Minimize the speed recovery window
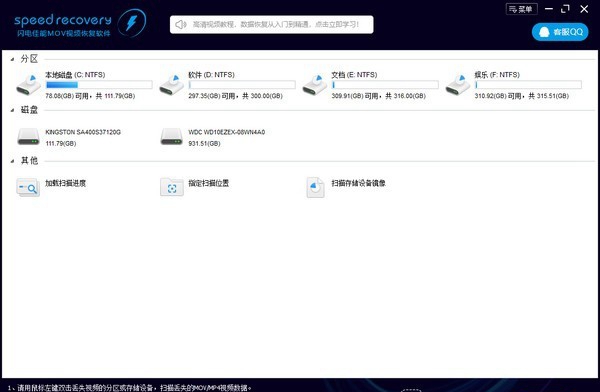This screenshot has width=600, height=392. (x=549, y=8)
